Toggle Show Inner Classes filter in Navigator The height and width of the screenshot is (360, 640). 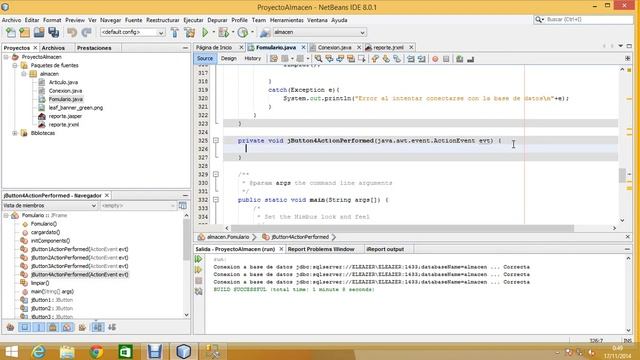(x=67, y=327)
